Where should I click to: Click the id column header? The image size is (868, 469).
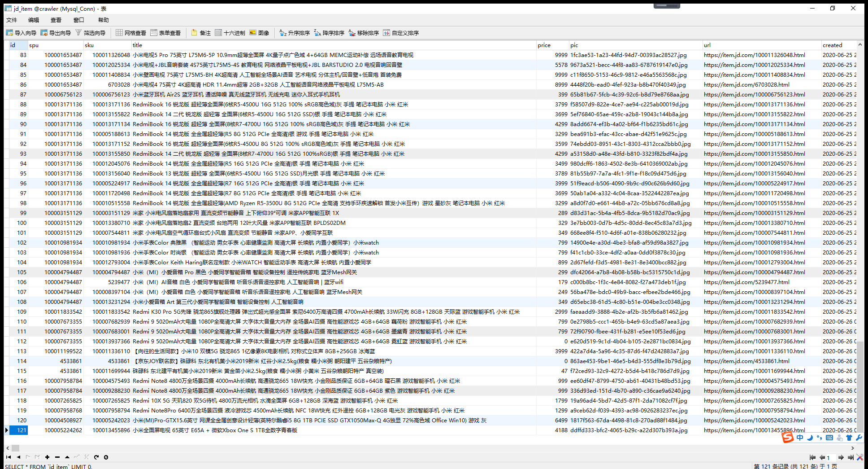click(x=18, y=45)
